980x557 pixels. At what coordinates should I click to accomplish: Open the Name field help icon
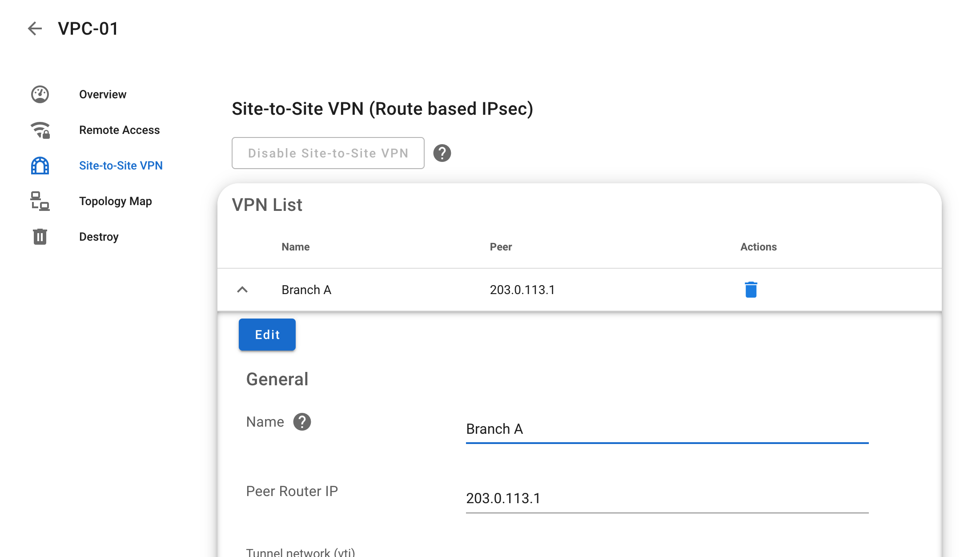point(302,422)
